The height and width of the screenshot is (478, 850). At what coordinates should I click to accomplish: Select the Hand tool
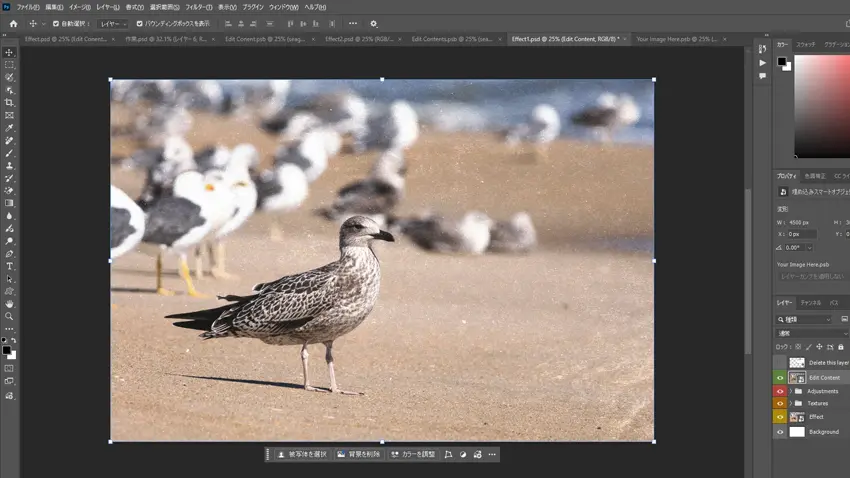click(x=10, y=304)
